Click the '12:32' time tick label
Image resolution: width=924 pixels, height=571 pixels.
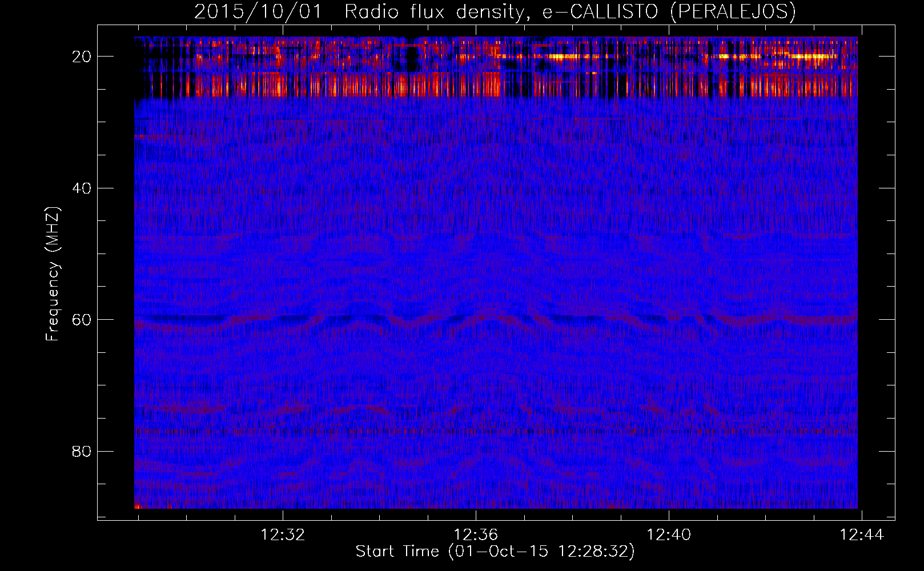pyautogui.click(x=283, y=535)
